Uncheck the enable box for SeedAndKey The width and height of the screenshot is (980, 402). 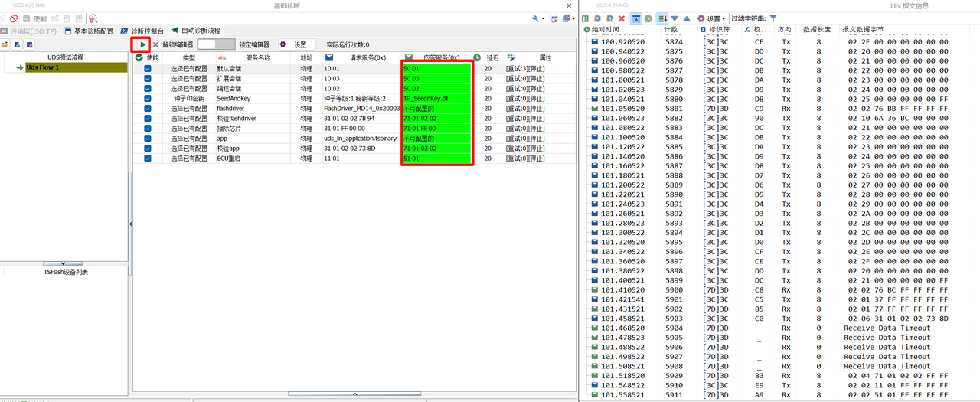click(148, 99)
